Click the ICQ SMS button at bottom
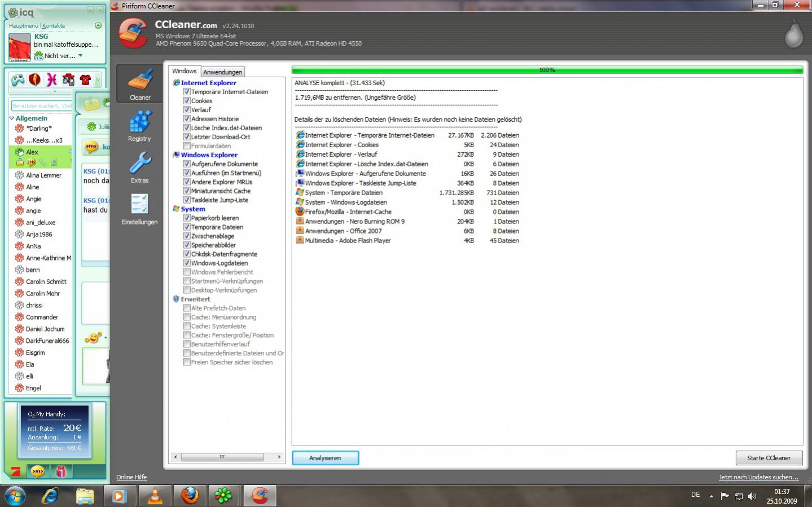This screenshot has height=507, width=812. coord(38,471)
